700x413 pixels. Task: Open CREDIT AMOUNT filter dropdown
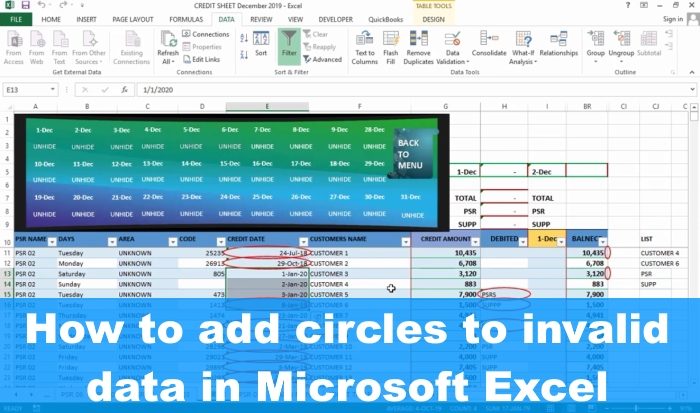(x=475, y=242)
